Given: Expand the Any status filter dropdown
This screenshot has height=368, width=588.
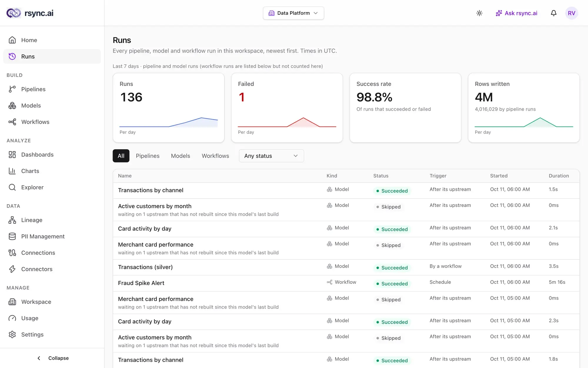Looking at the screenshot, I should pyautogui.click(x=271, y=156).
